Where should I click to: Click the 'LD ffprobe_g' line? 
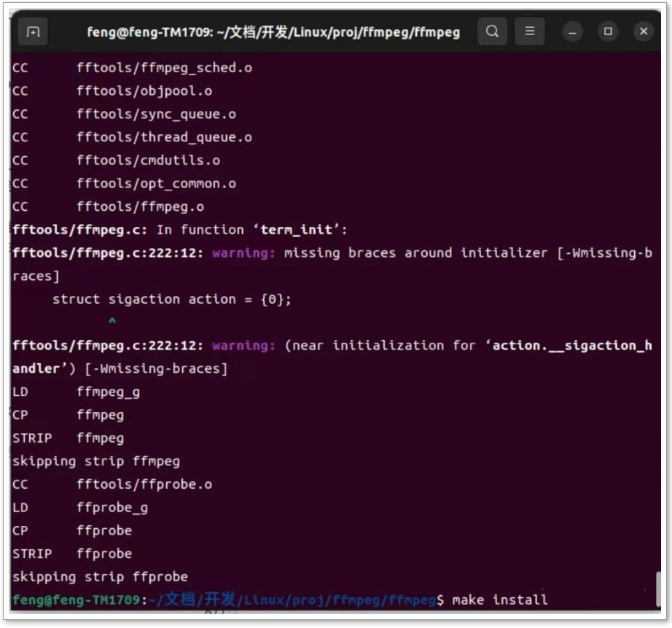tap(80, 508)
